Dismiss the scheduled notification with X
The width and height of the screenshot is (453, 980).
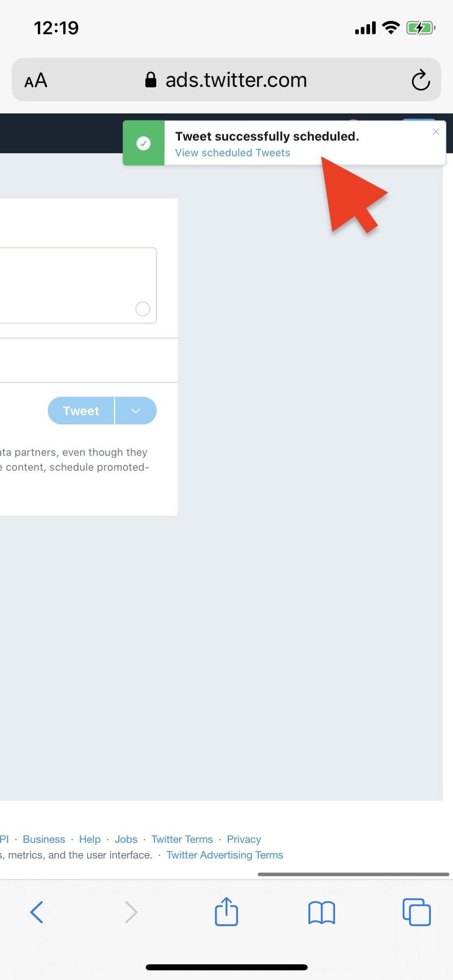point(436,132)
